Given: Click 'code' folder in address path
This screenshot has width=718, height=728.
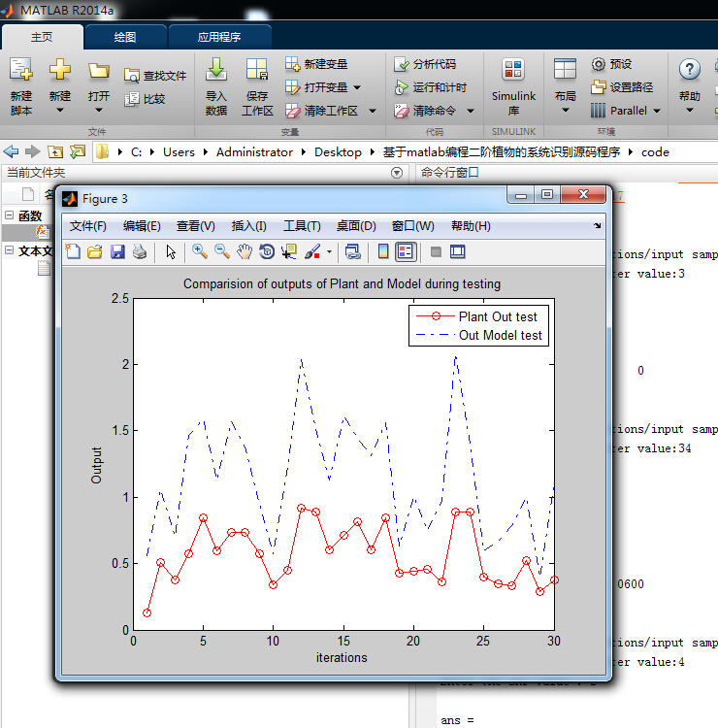Looking at the screenshot, I should click(655, 152).
